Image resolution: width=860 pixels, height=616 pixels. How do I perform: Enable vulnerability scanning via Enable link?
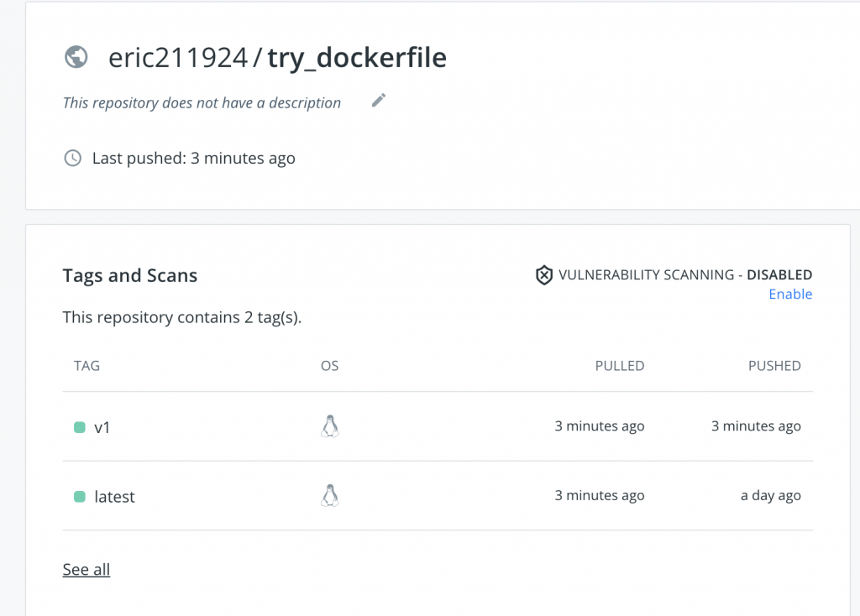[x=790, y=294]
